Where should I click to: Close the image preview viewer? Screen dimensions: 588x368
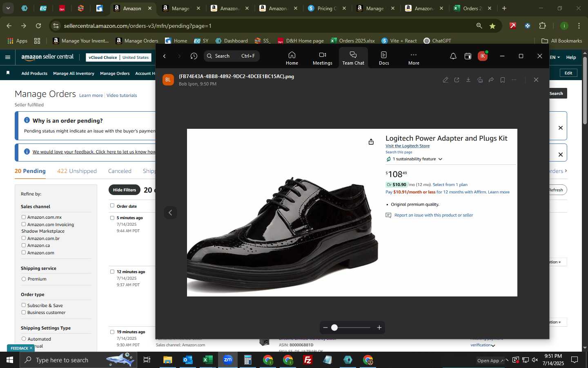(536, 80)
